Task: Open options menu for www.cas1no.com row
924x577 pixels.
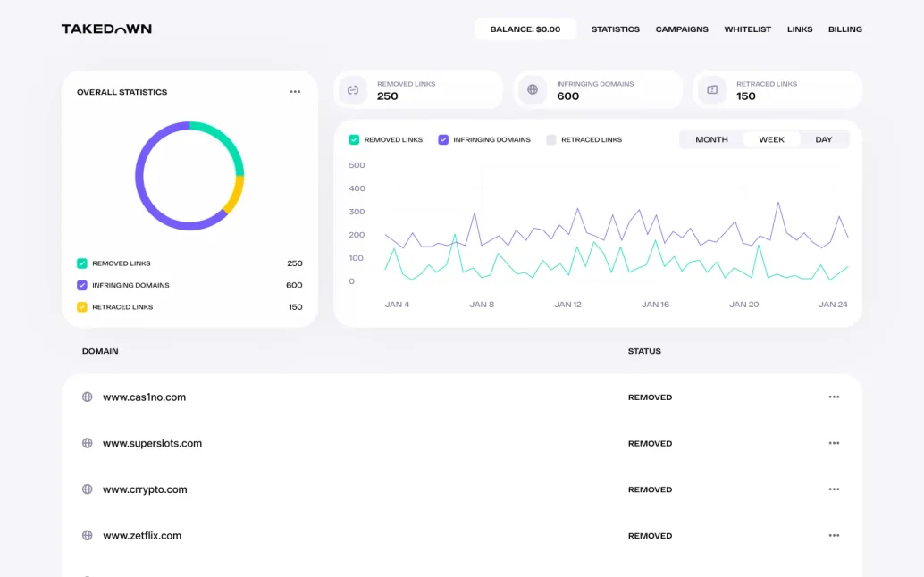Action: click(x=834, y=397)
